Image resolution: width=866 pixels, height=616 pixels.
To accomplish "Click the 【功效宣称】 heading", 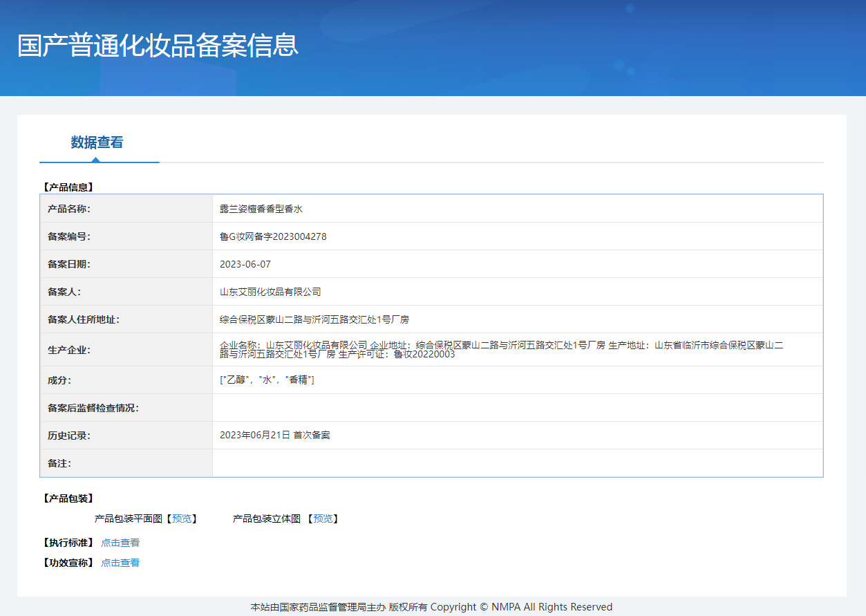I will pos(67,563).
